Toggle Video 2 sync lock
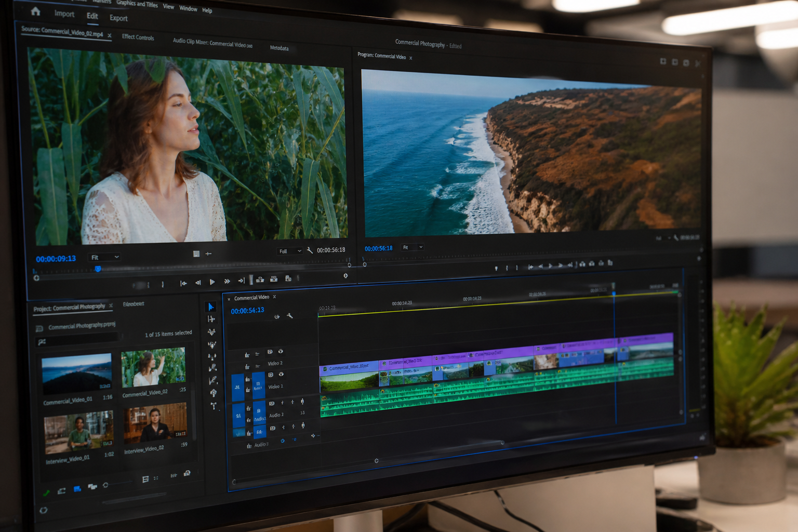 click(x=270, y=352)
